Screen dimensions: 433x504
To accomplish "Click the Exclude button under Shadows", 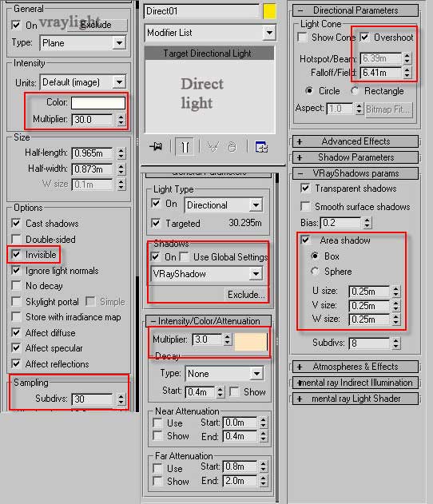I will [x=247, y=295].
